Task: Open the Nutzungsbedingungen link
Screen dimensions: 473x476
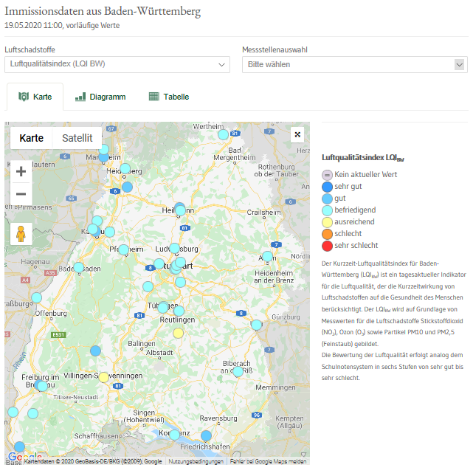Action: [196, 461]
